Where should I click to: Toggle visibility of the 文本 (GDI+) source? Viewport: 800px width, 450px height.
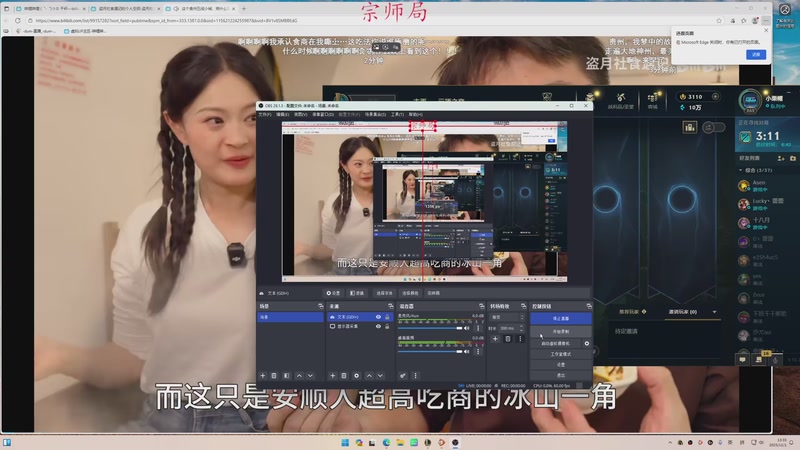point(378,317)
